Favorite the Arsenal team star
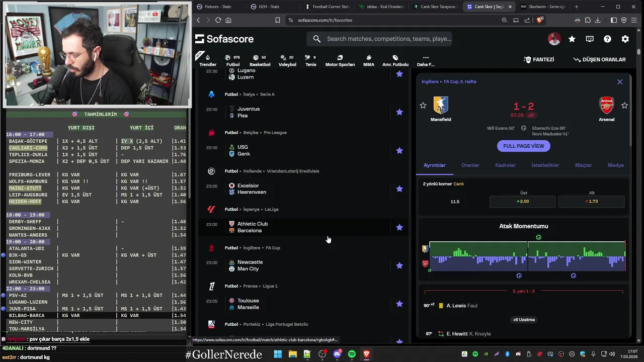 coord(624,106)
